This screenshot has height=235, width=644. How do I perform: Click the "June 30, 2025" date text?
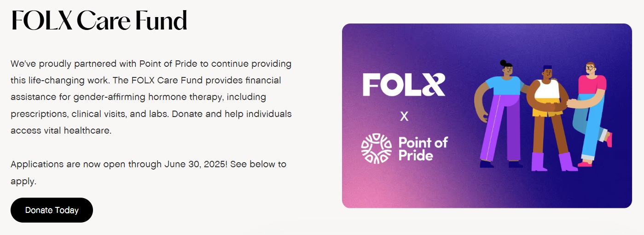[195, 164]
